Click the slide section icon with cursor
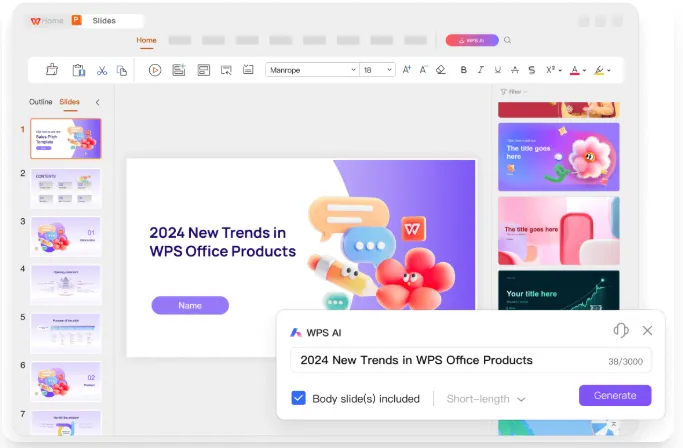 (x=226, y=70)
